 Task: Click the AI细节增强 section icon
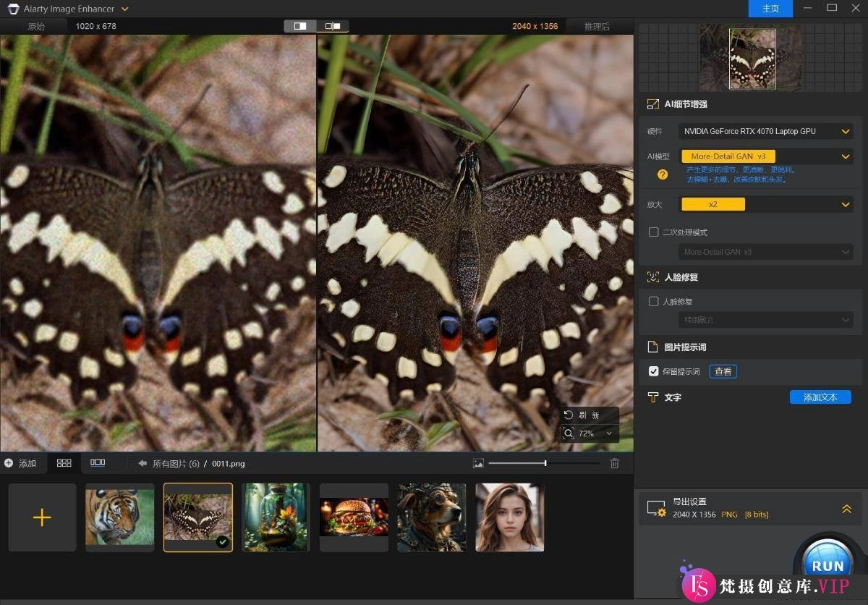point(652,104)
